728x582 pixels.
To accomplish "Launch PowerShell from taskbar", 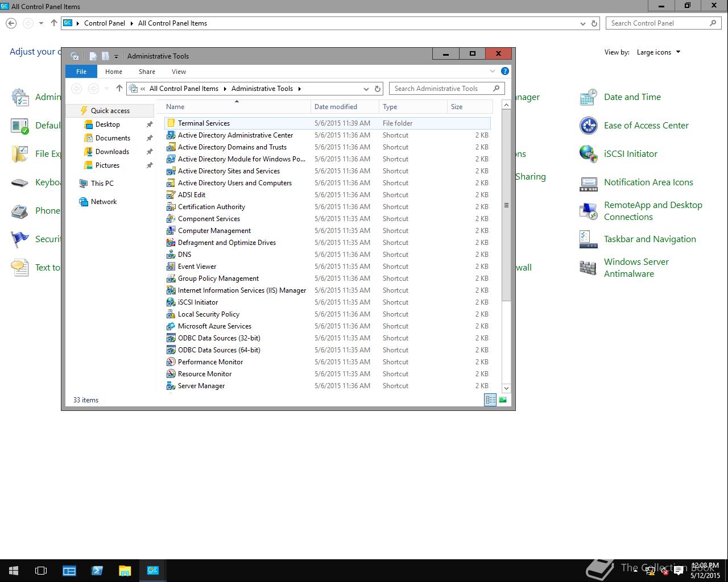I will coord(97,571).
